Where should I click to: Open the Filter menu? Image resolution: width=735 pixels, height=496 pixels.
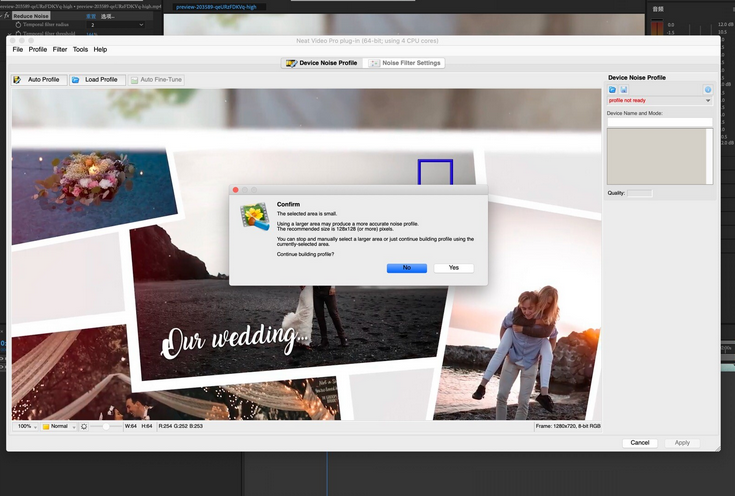(60, 49)
